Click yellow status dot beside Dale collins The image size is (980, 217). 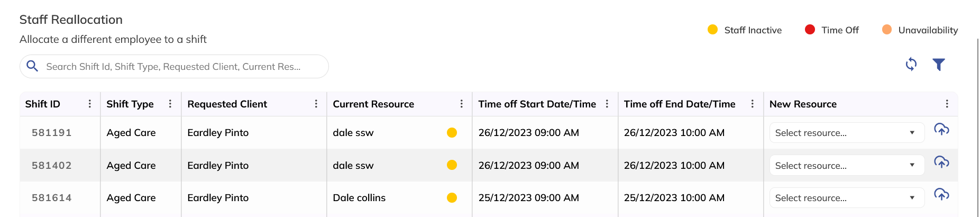pyautogui.click(x=452, y=198)
